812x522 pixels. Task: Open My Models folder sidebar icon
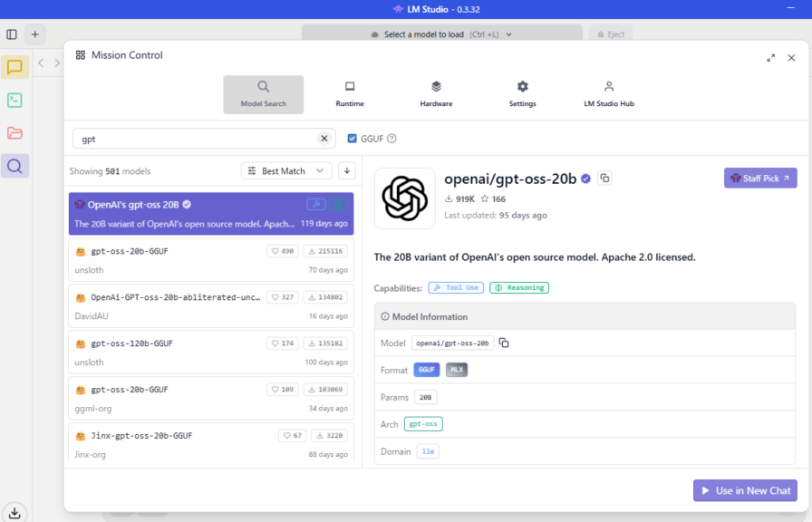[x=14, y=133]
